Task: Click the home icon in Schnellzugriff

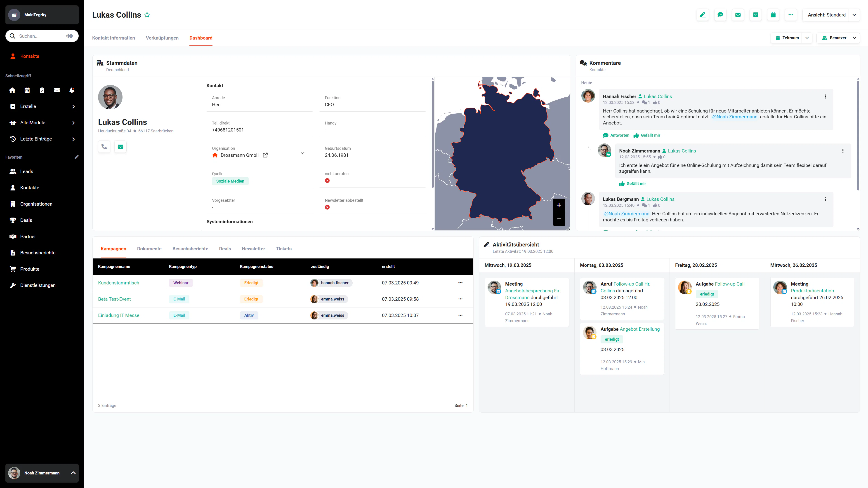Action: tap(12, 90)
